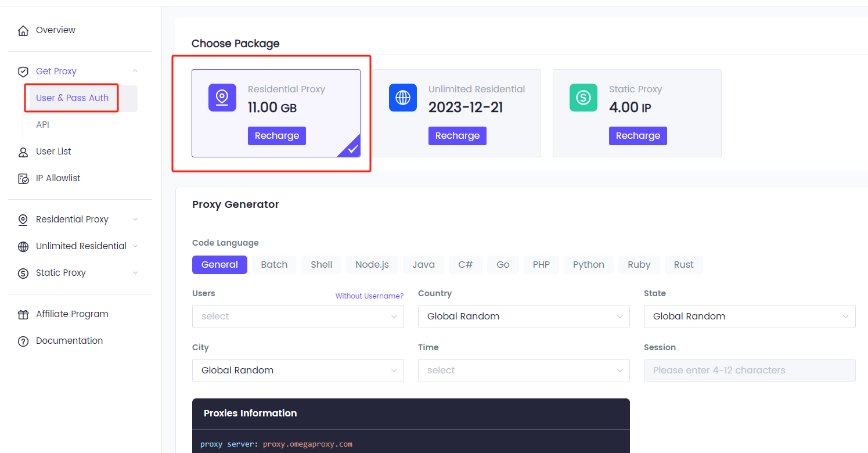Expand the Residential Proxy sidebar chevron
Viewport: 868px width, 453px height.
tap(135, 220)
